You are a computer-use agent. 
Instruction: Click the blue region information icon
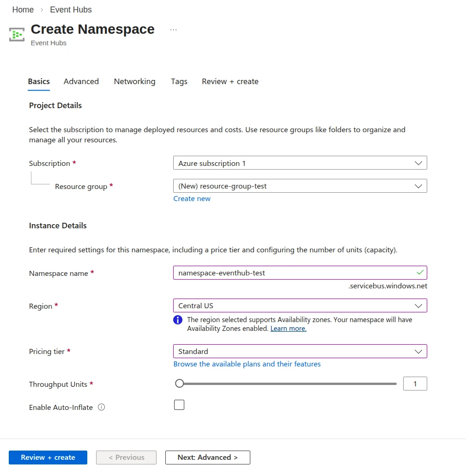[x=178, y=320]
